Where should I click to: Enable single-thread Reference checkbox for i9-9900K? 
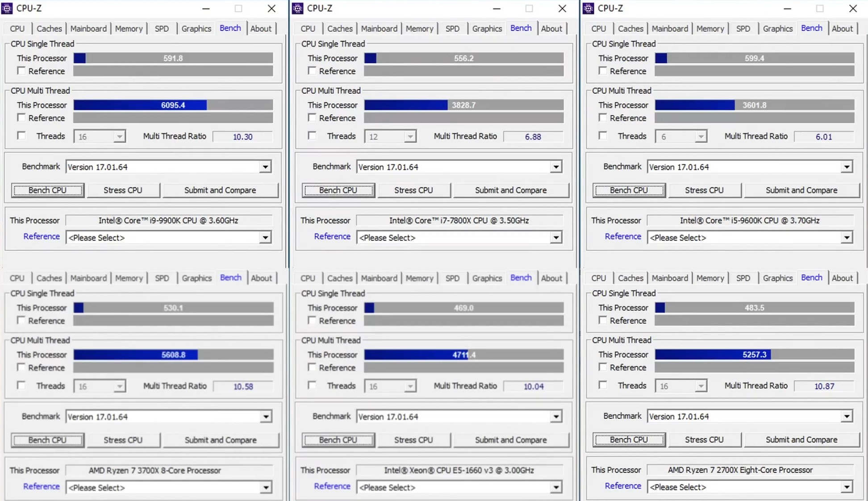pyautogui.click(x=21, y=71)
